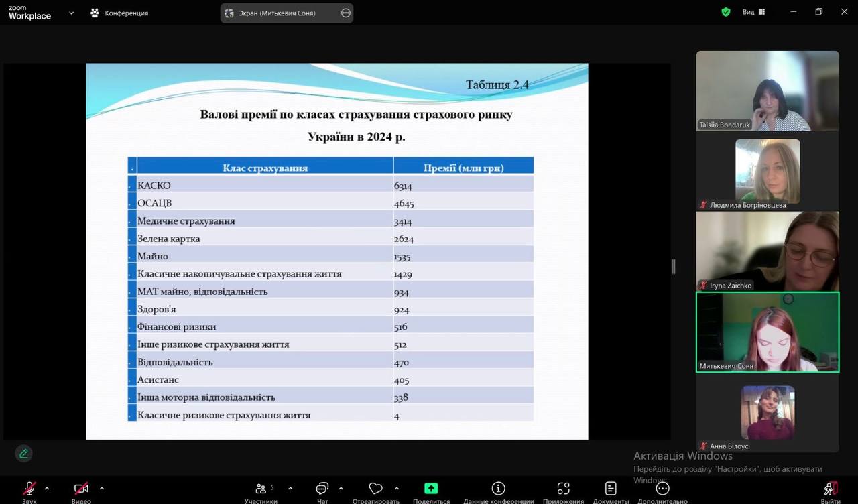Click the Отреагировать reactions heart icon
Image resolution: width=858 pixels, height=504 pixels.
coord(376,489)
